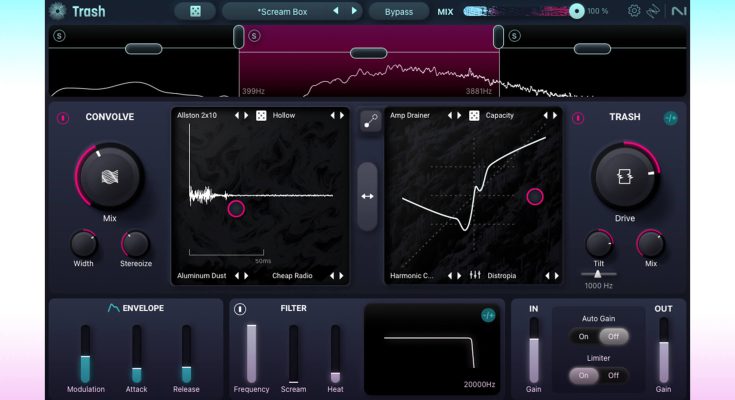The height and width of the screenshot is (400, 735).
Task: Open the settings gear icon
Action: pos(633,11)
